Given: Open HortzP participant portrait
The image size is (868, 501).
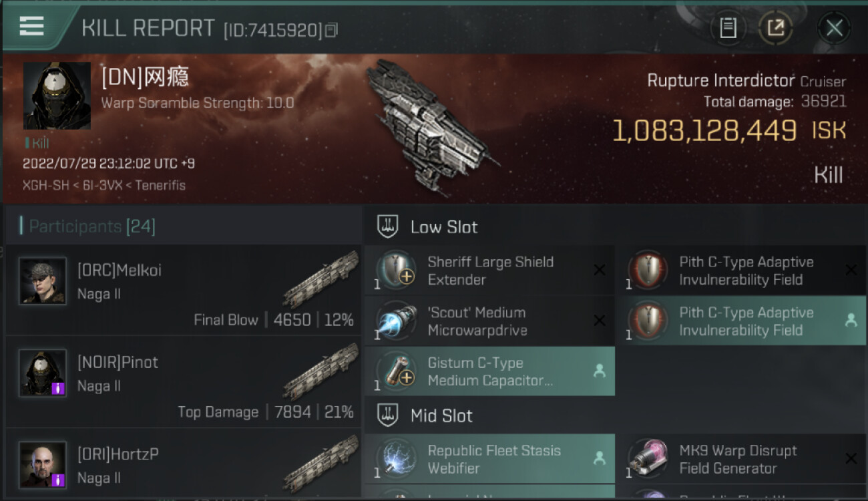Looking at the screenshot, I should click(x=43, y=465).
